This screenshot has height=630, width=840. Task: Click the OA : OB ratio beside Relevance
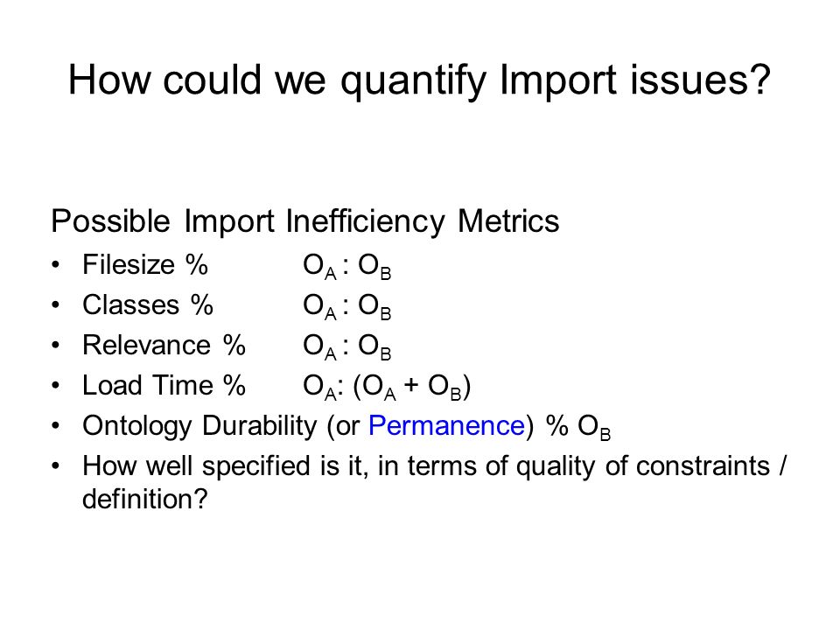coord(347,346)
